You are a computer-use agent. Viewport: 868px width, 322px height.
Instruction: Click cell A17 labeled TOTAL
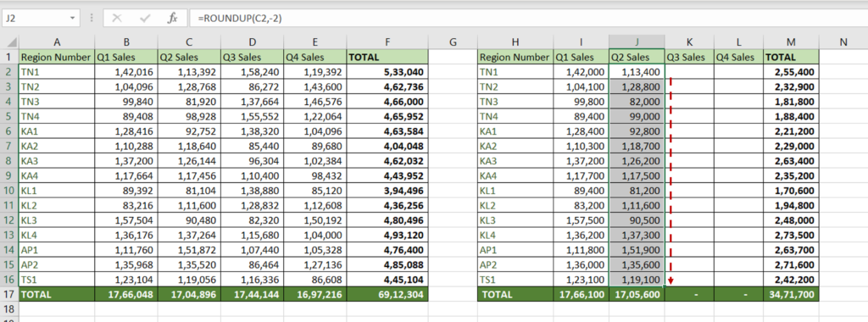coord(57,295)
